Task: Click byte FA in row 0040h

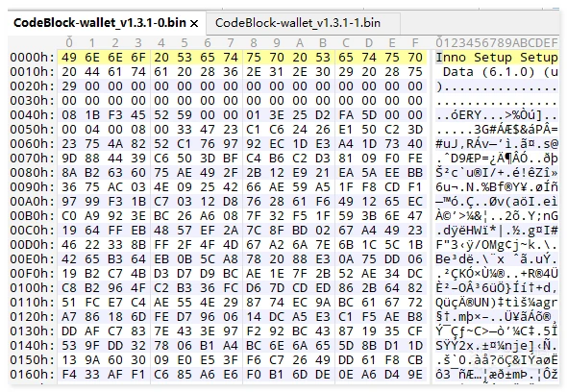Action: tap(346, 115)
